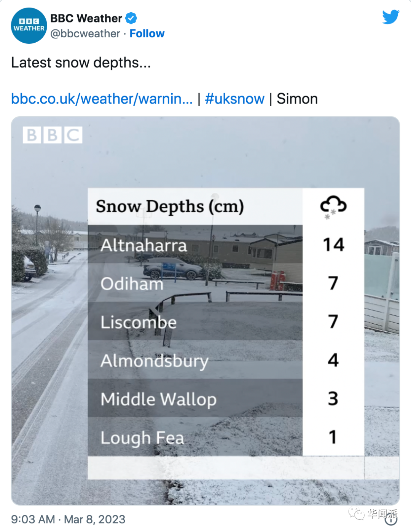Viewport: 411px width, 532px height.
Task: Click the Lough Fea label
Action: (142, 438)
